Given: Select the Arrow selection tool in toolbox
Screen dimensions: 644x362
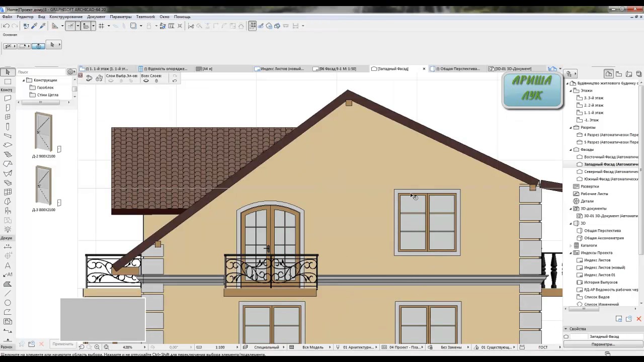Looking at the screenshot, I should click(x=8, y=72).
